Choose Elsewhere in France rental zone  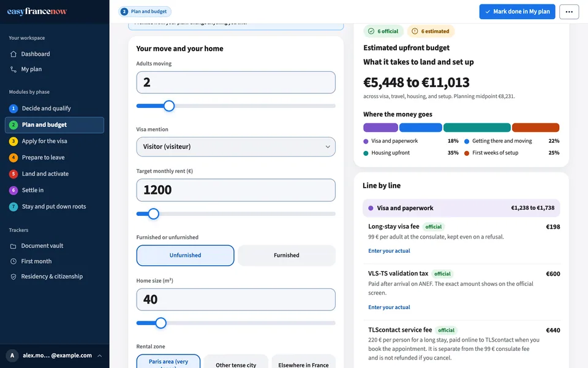pyautogui.click(x=303, y=362)
